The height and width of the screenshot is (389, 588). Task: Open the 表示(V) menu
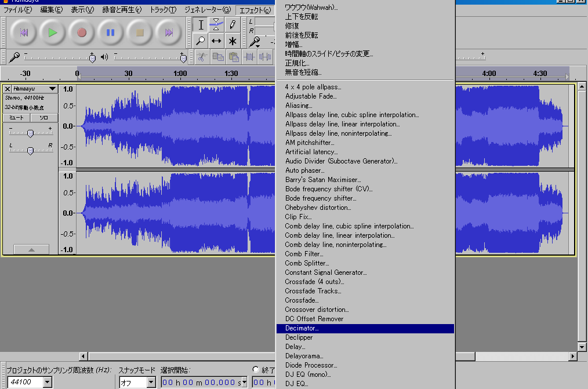pos(82,10)
